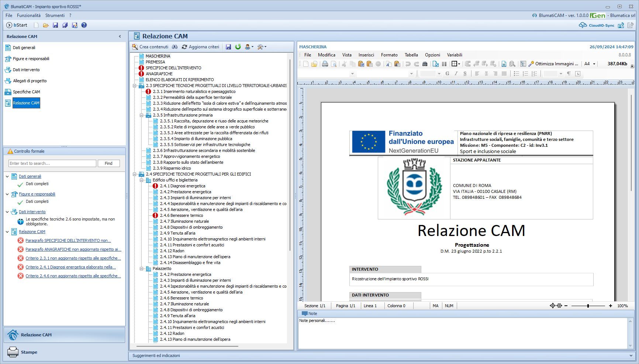Click the Aggiorna criteri button

point(200,47)
